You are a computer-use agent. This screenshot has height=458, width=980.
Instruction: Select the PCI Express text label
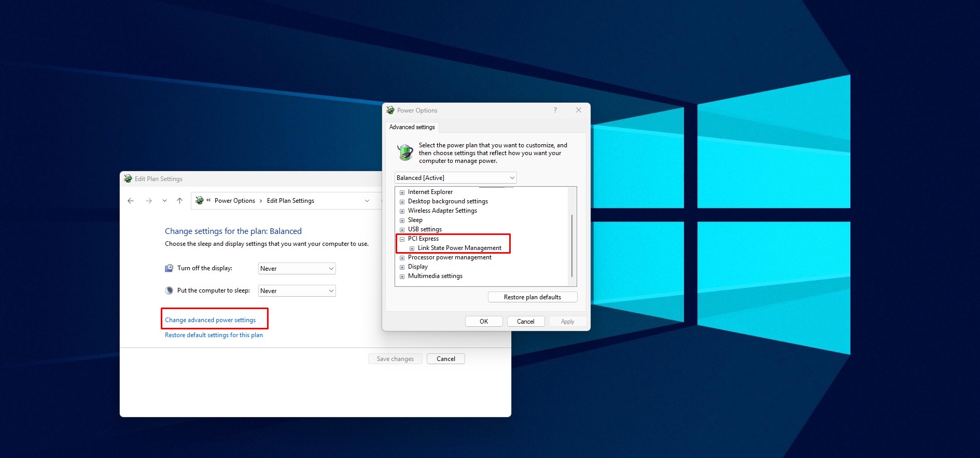pos(423,239)
